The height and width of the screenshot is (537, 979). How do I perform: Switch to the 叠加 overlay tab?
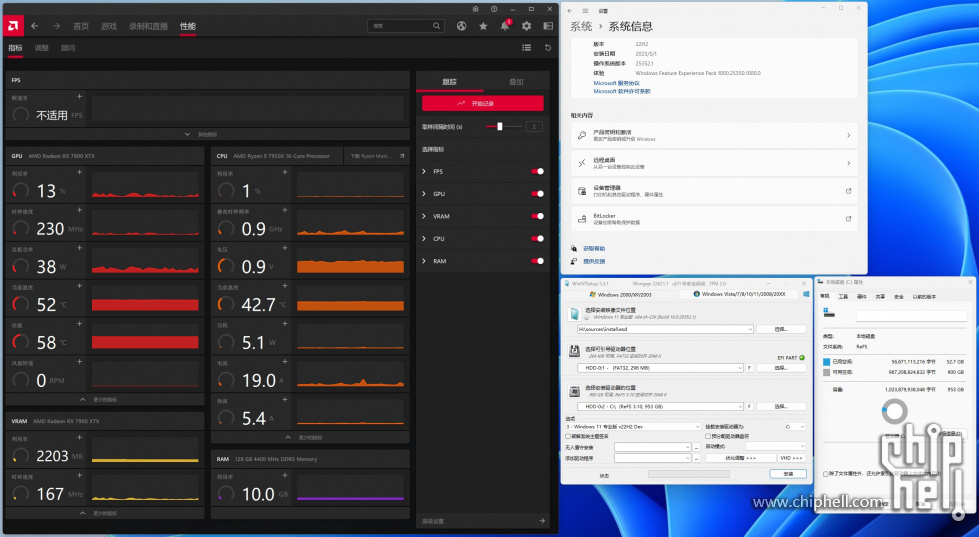click(516, 82)
